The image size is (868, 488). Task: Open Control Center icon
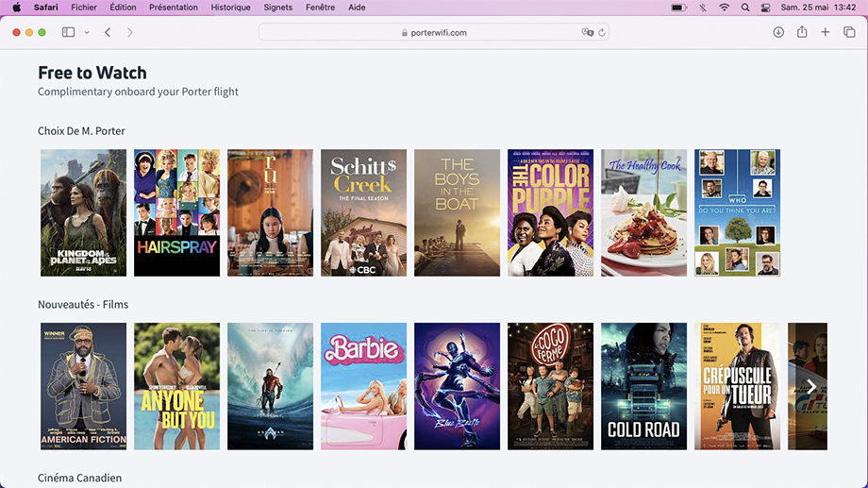(x=765, y=8)
